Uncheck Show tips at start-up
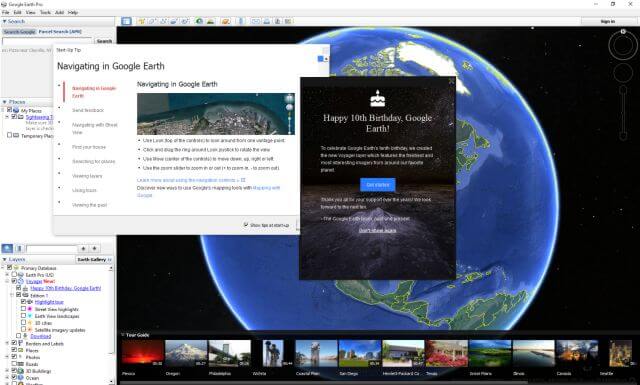 coord(246,225)
